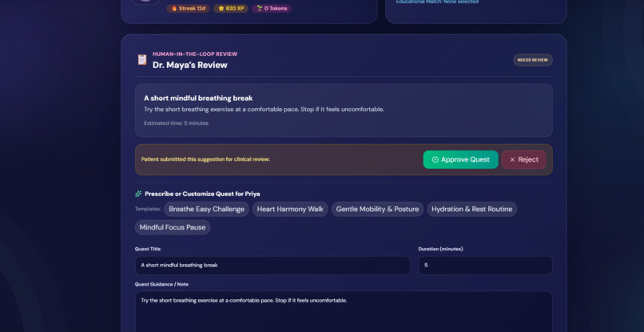The image size is (644, 332).
Task: Click the 'A short mindful breathing break' card heading
Action: [198, 98]
